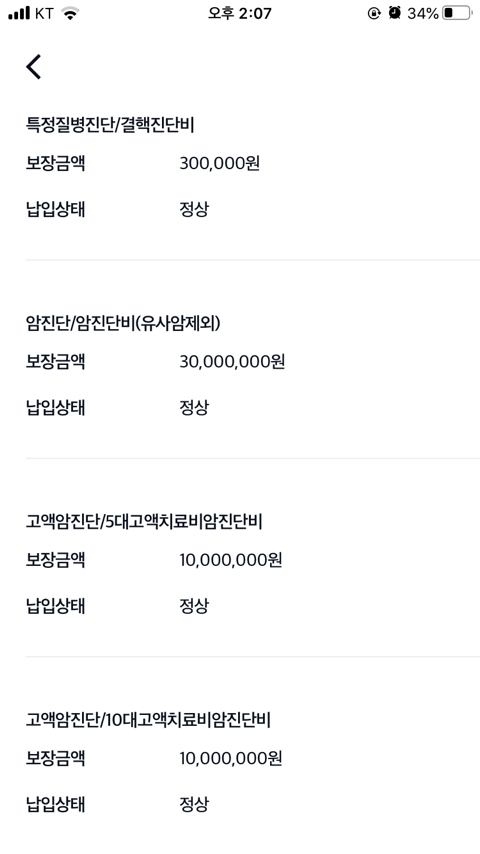Tap the back arrow icon

(33, 67)
